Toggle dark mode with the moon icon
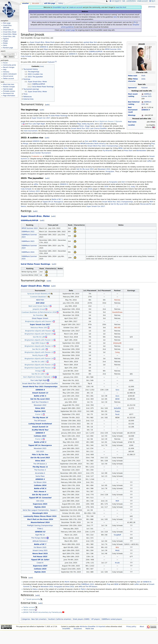Viewport: 158px width, 644px height. pos(107,1)
